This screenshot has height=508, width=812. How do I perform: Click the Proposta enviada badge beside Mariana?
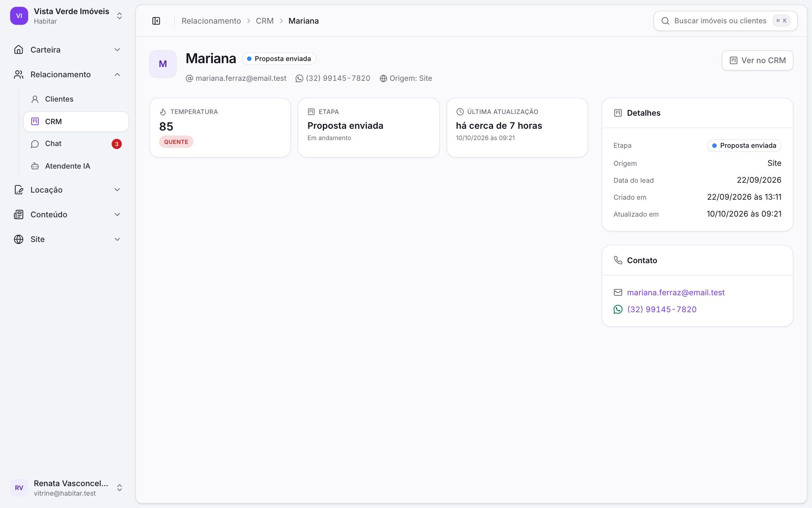click(279, 59)
